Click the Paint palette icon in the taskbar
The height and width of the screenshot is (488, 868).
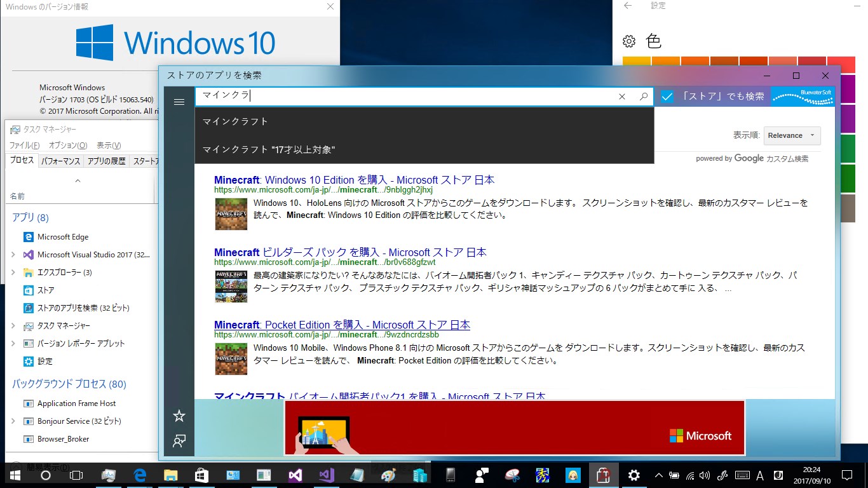[x=388, y=475]
